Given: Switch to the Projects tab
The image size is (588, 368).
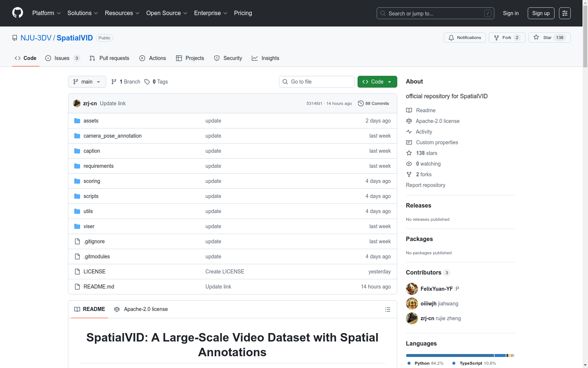Looking at the screenshot, I should coord(190,58).
